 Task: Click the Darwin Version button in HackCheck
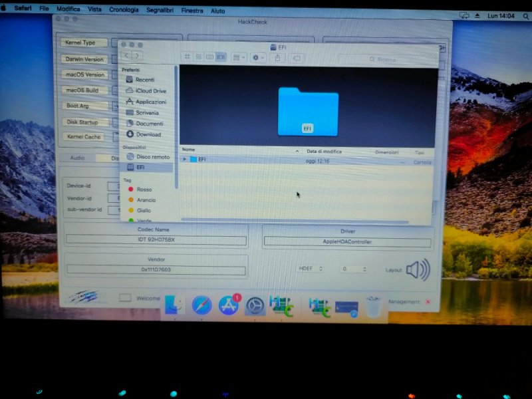(x=84, y=59)
